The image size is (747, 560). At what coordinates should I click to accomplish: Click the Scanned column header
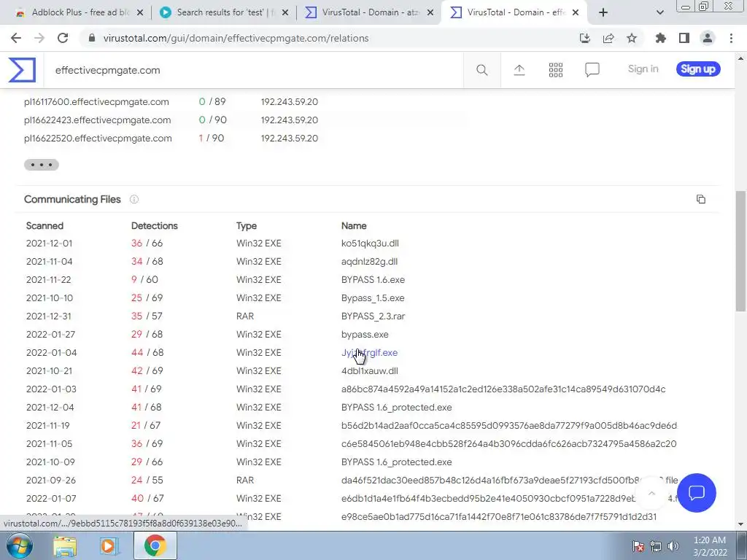[x=44, y=226]
